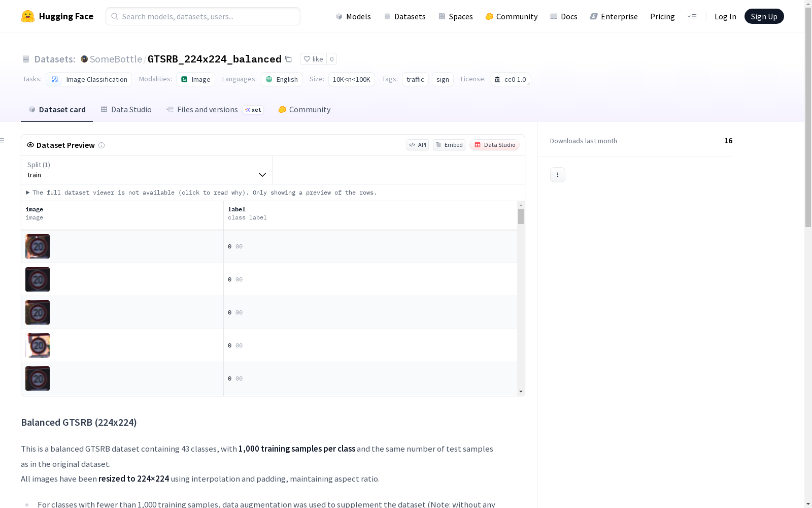
Task: Copy dataset name with clipboard icon
Action: point(288,59)
